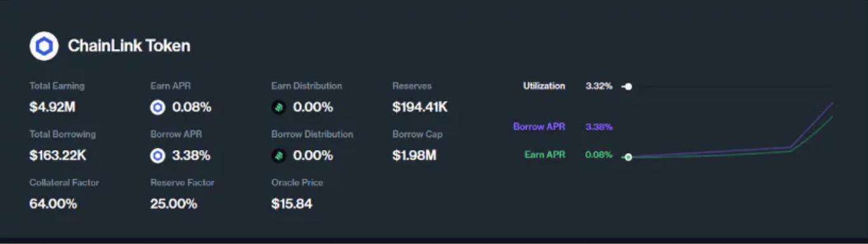Click the Reserves value $194.41K
This screenshot has height=244, width=868.
pyautogui.click(x=420, y=107)
